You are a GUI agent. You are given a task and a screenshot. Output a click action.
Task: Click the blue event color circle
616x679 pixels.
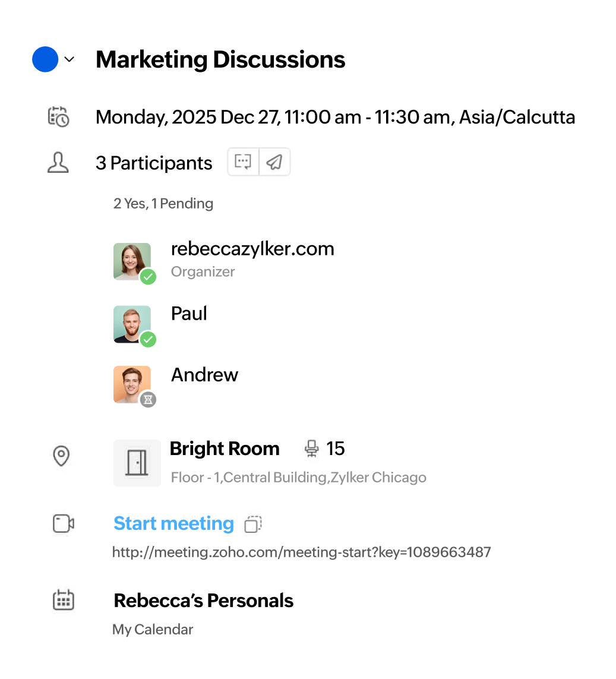pos(45,59)
